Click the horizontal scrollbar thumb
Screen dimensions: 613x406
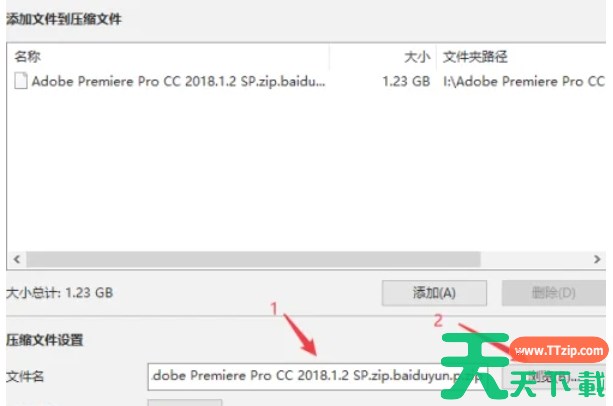(x=253, y=259)
